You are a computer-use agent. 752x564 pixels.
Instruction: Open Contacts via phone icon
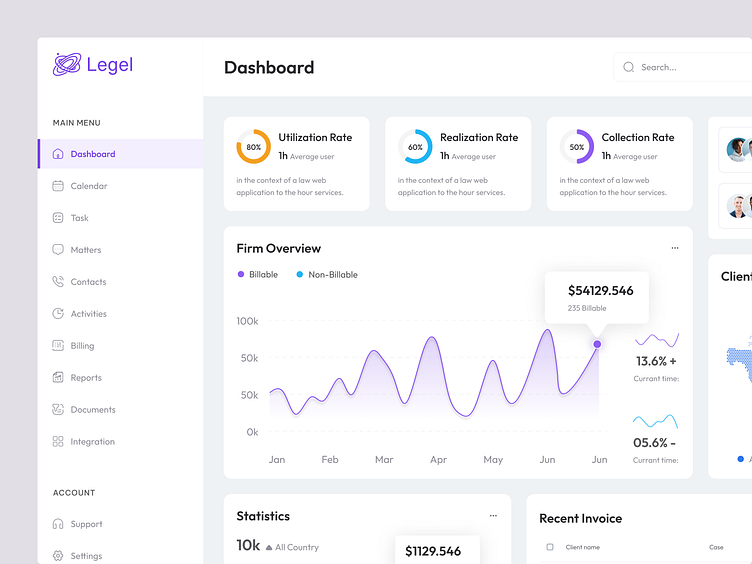[x=58, y=282]
